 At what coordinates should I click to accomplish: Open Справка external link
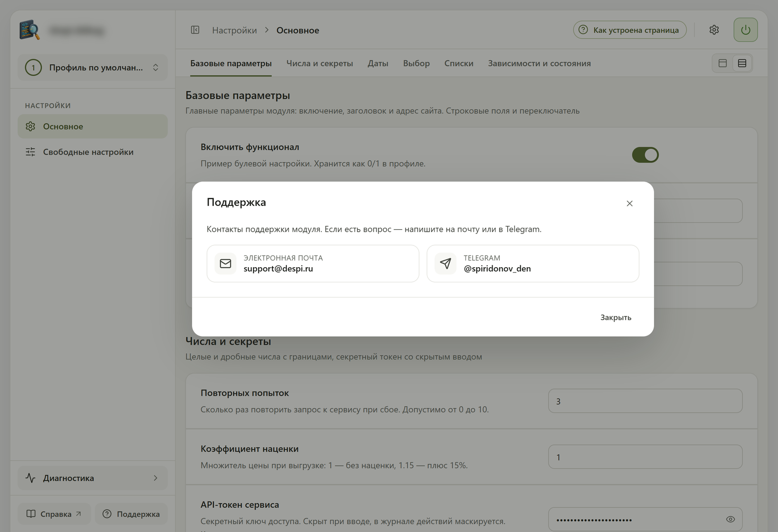54,514
